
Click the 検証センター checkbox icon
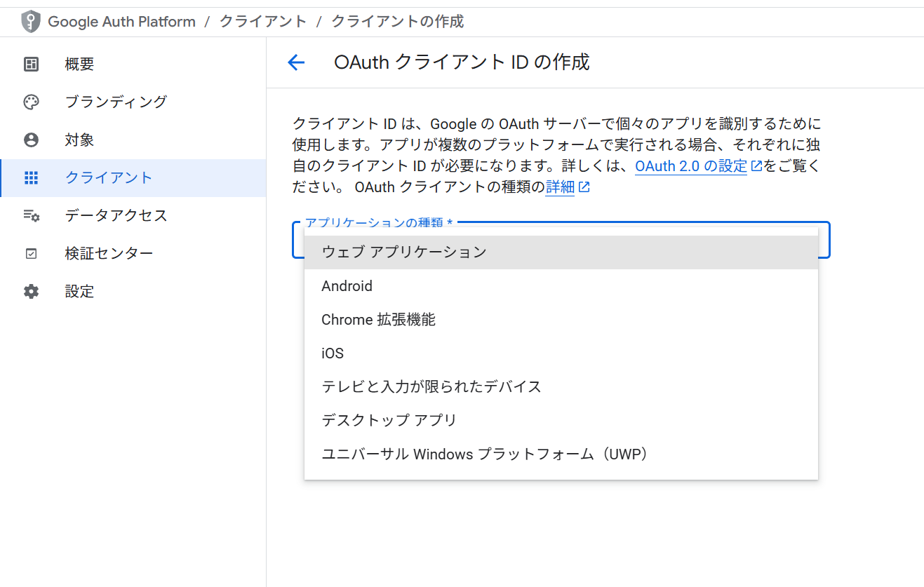pos(31,254)
